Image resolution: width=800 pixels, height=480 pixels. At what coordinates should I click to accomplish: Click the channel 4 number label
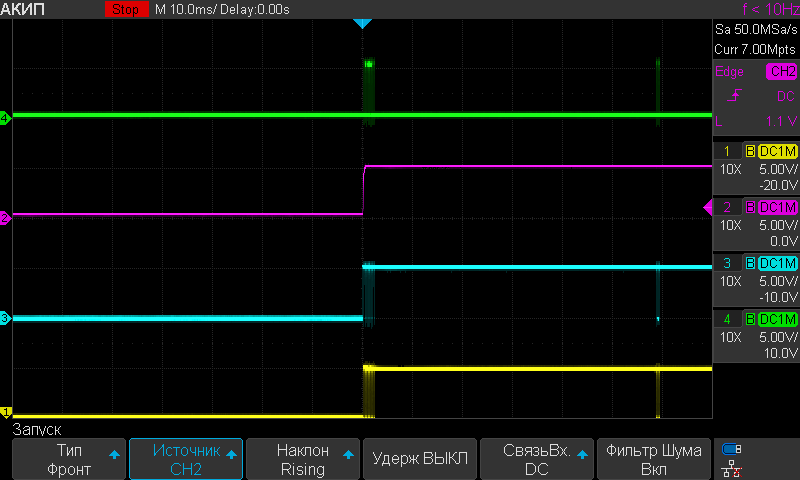coord(727,319)
